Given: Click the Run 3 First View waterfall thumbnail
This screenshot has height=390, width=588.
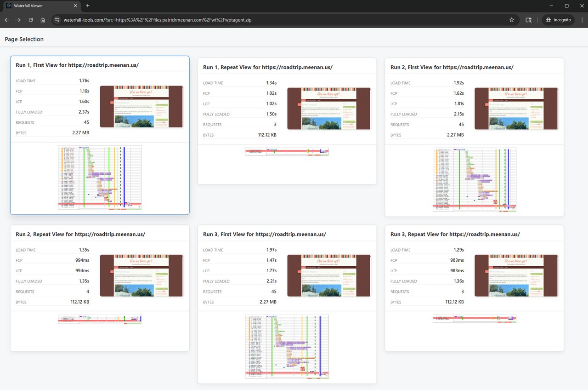Looking at the screenshot, I should [x=287, y=347].
